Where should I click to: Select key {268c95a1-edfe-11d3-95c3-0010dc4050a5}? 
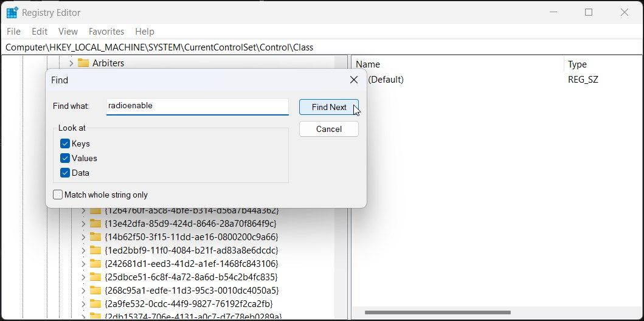coord(192,290)
